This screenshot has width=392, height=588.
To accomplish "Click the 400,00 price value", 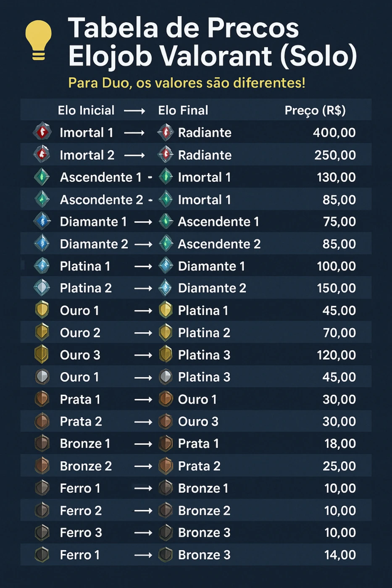I will [x=334, y=133].
